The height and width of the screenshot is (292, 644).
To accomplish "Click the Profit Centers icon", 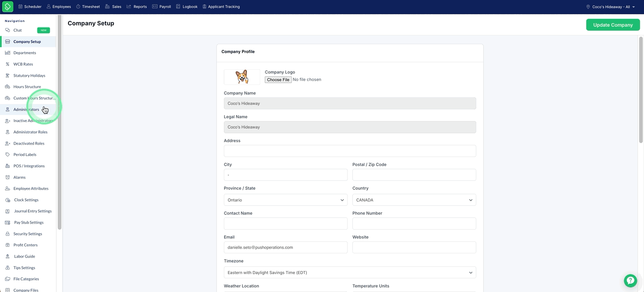I will (8, 245).
